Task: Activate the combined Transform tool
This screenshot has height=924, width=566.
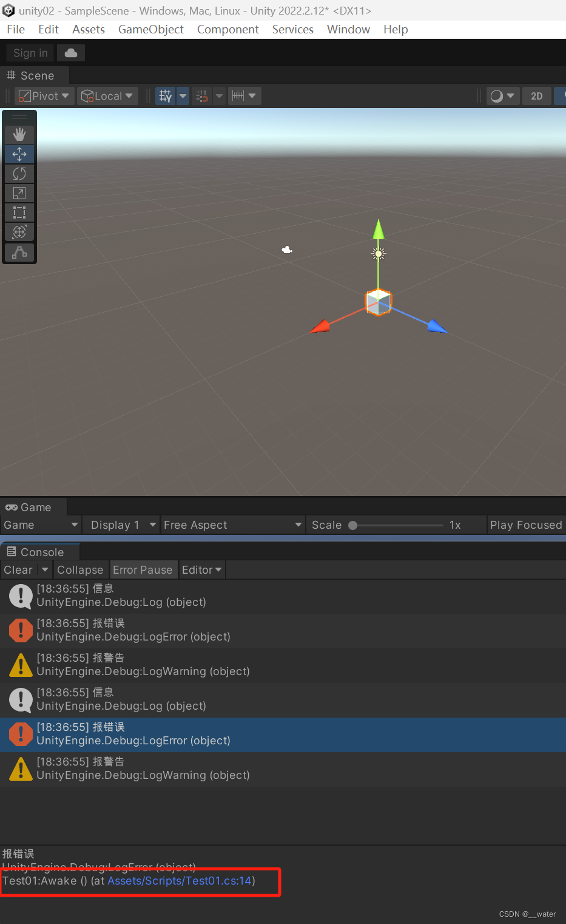Action: coord(19,231)
